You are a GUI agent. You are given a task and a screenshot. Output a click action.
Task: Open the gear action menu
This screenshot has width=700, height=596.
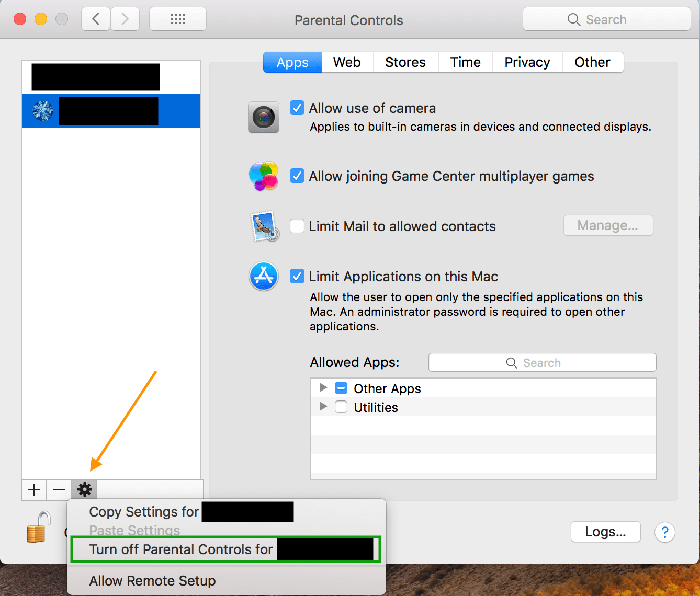point(84,489)
